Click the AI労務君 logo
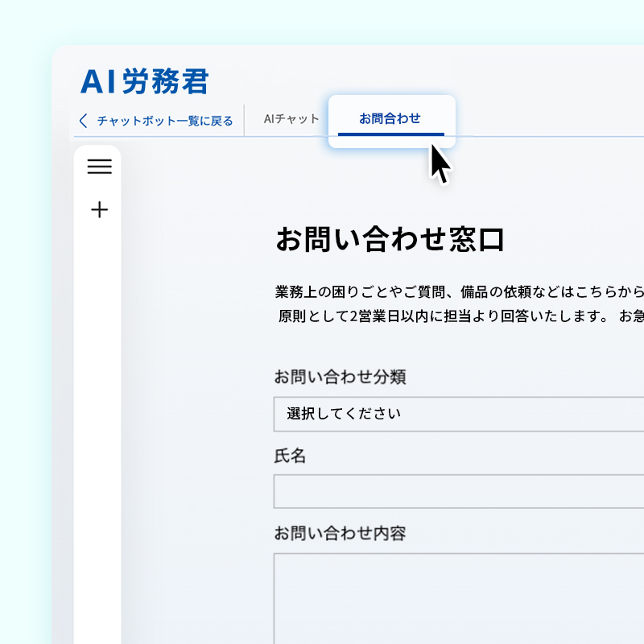The width and height of the screenshot is (644, 644). 145,81
